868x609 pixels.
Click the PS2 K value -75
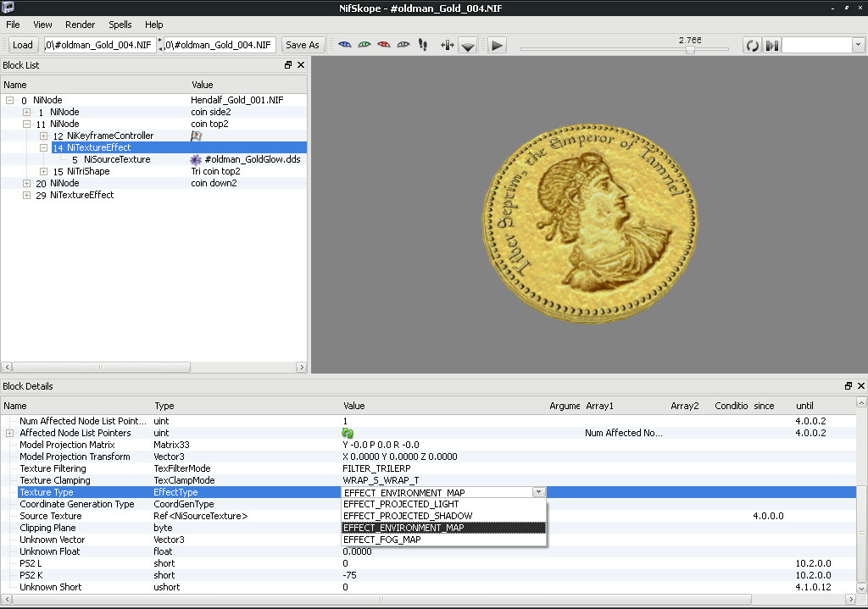(x=349, y=575)
